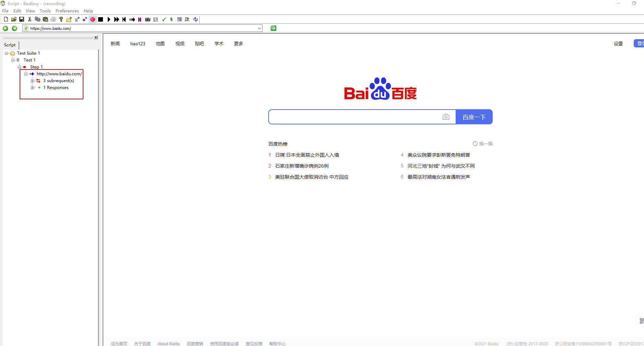This screenshot has height=346, width=644.
Task: Add a new Test with the page-plus icon
Action: tap(77, 19)
